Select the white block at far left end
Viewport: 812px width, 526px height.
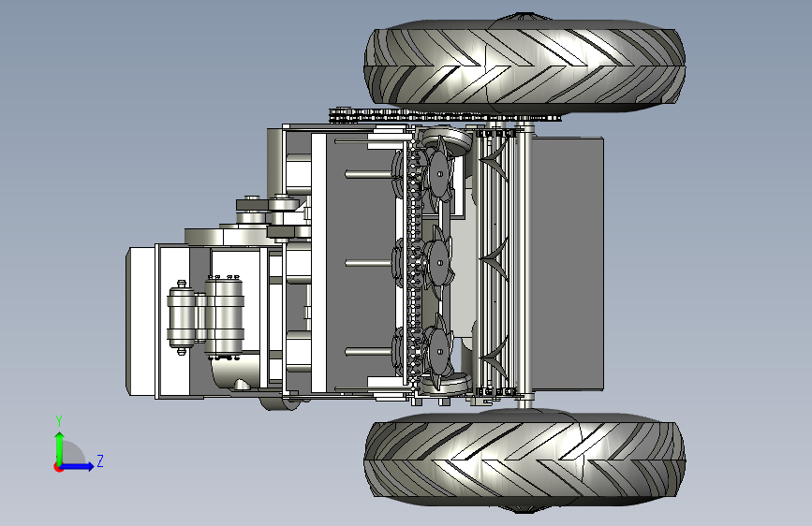140,322
